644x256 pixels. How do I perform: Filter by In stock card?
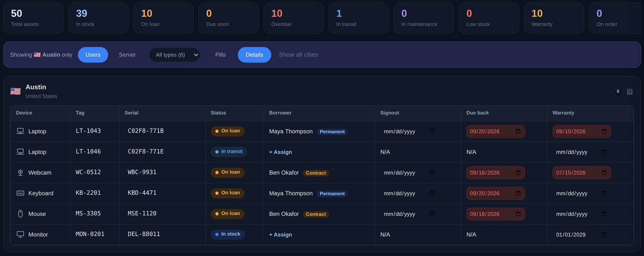[99, 19]
